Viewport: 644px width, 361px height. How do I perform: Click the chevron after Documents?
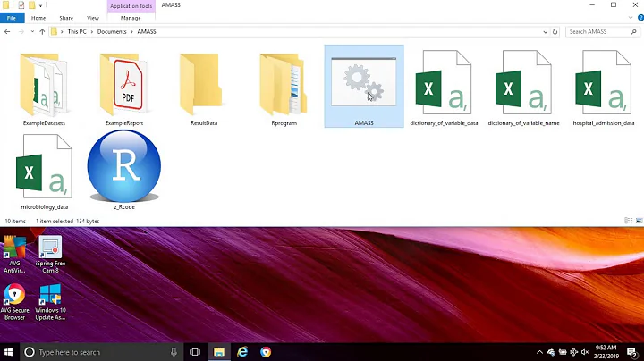click(131, 31)
